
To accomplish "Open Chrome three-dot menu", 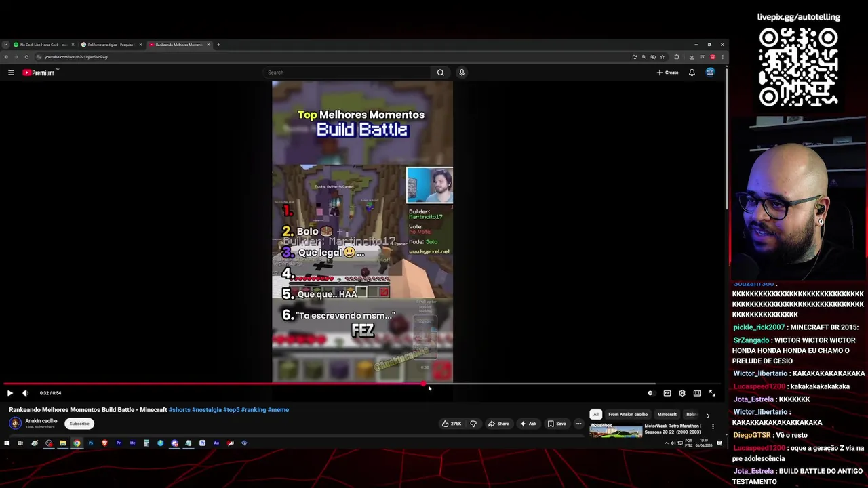I will 723,57.
